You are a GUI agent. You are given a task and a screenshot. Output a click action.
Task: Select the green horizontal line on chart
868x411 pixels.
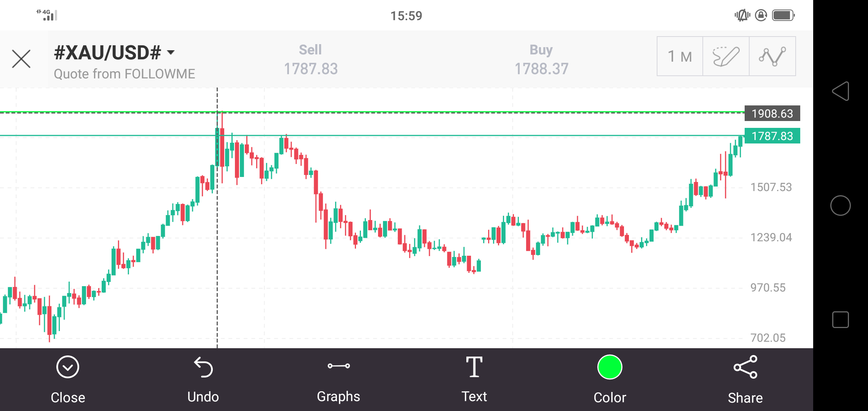[372, 112]
